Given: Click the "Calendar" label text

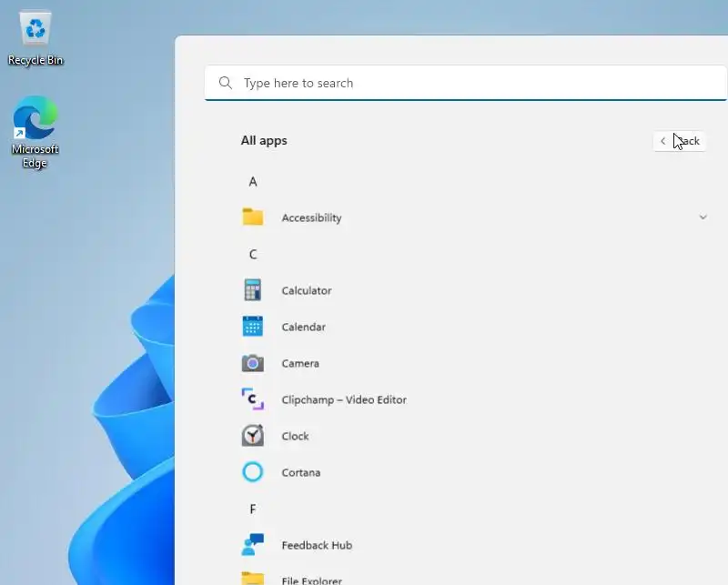Looking at the screenshot, I should point(304,327).
